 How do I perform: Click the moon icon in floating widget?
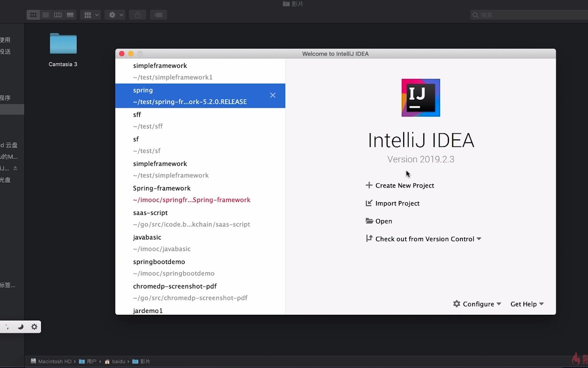tap(21, 327)
